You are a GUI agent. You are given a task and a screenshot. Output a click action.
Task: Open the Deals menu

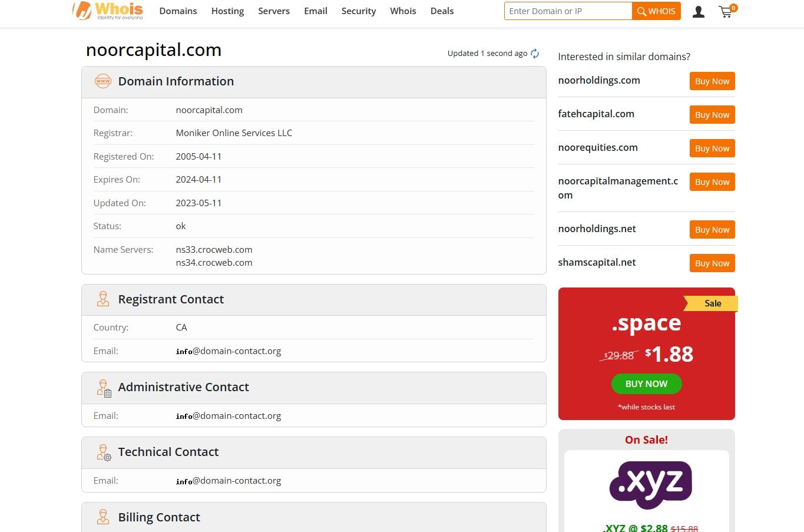point(442,11)
